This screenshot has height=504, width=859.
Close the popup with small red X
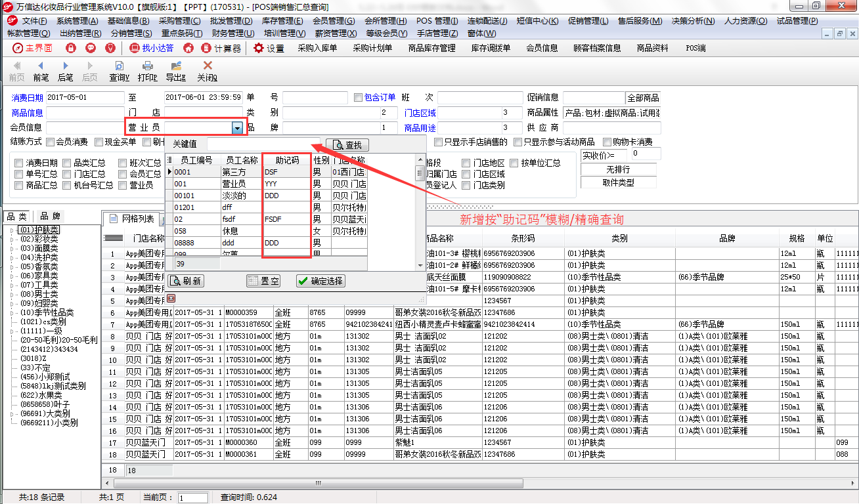point(171,299)
